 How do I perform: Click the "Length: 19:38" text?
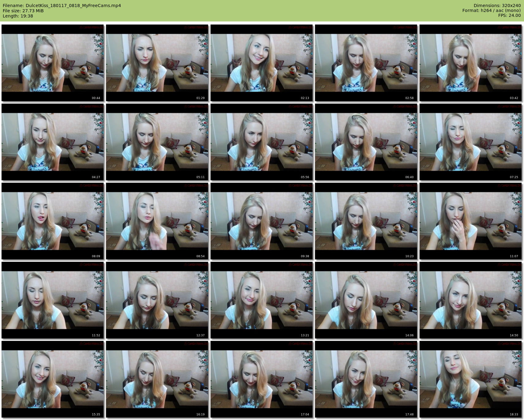(x=18, y=16)
